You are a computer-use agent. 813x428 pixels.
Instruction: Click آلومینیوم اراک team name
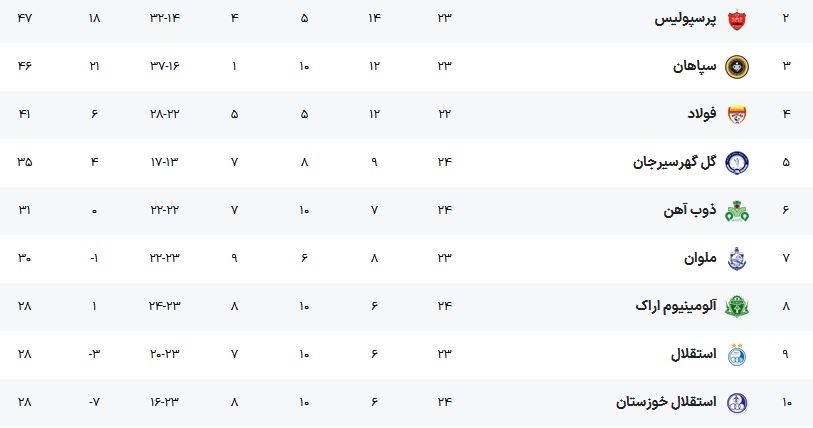[676, 306]
